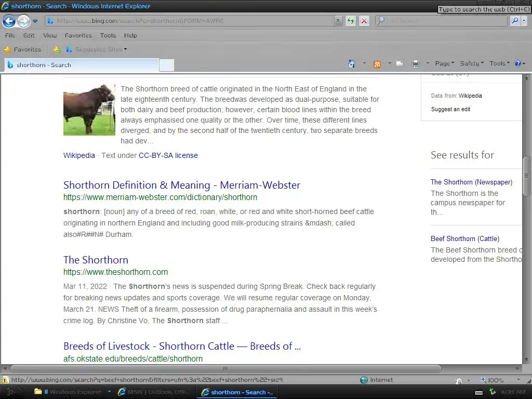The image size is (532, 399).
Task: Open the Wikipedia source link below snippet
Action: pyautogui.click(x=79, y=155)
